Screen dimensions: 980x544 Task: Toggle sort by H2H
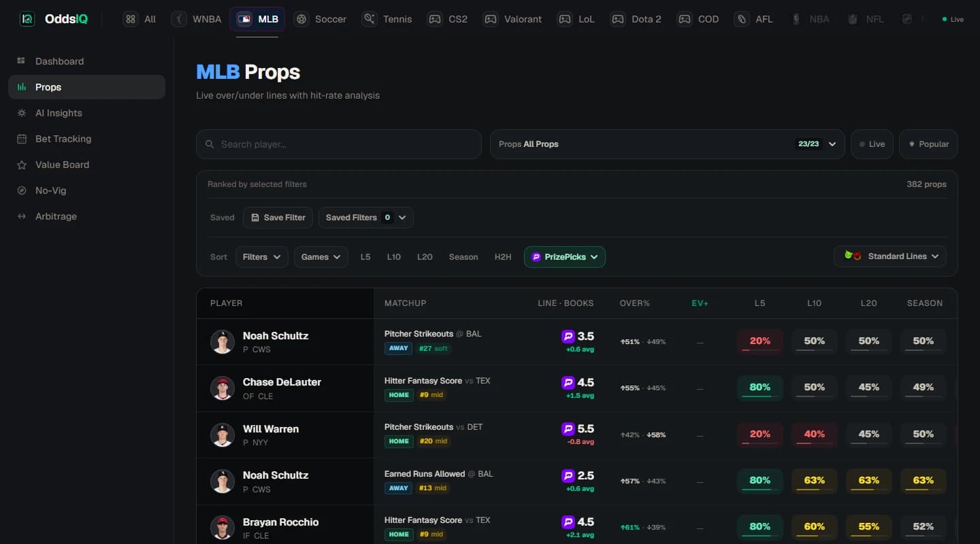coord(503,257)
